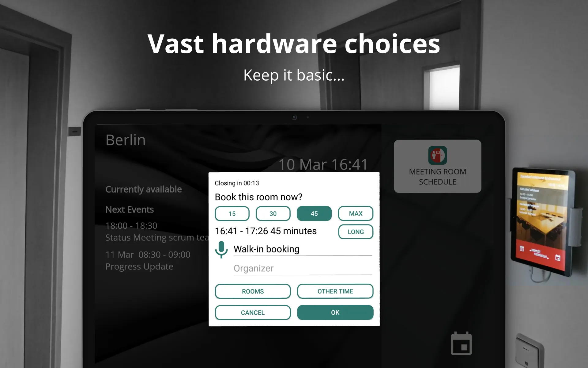Click OK to confirm room booking

[x=335, y=312]
